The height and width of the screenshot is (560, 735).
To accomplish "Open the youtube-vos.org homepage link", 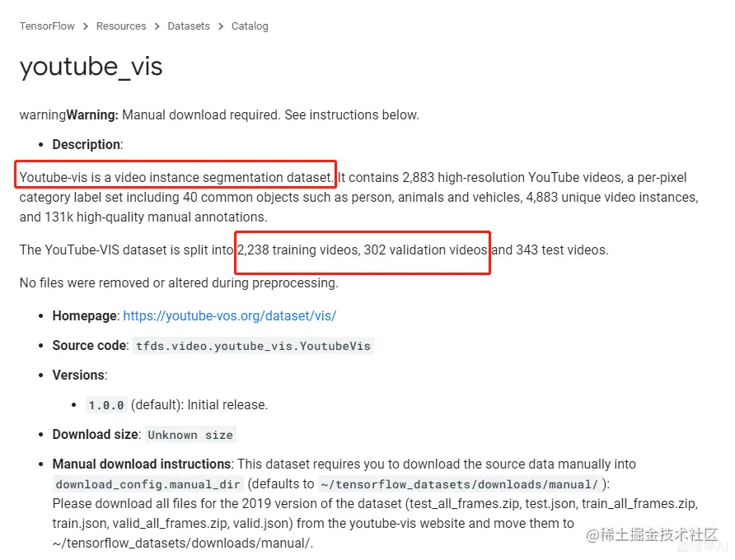I will (230, 316).
